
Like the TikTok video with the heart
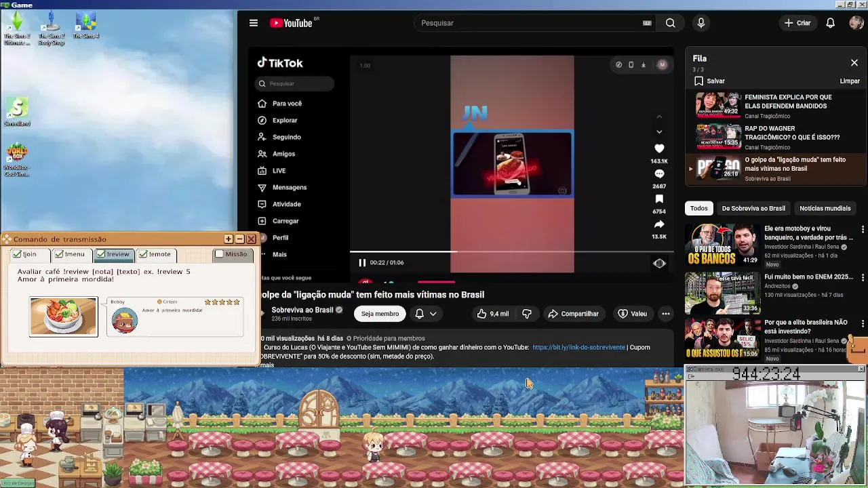point(659,148)
